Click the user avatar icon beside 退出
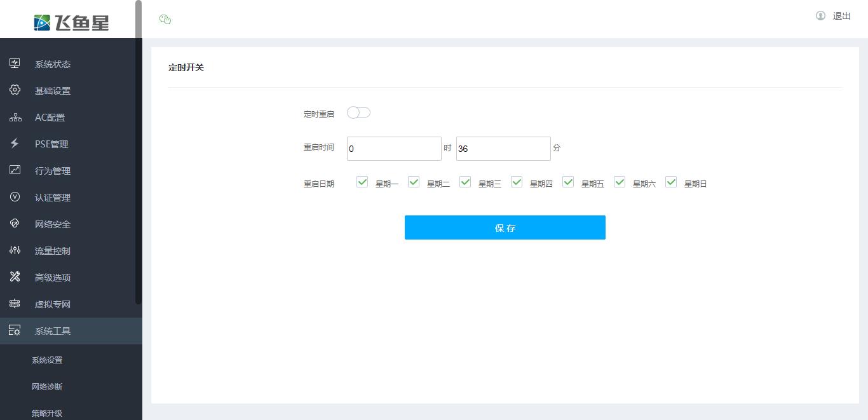The height and width of the screenshot is (420, 868). [820, 16]
